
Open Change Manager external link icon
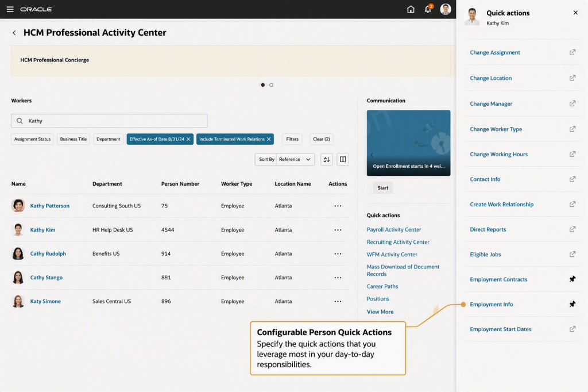(572, 103)
